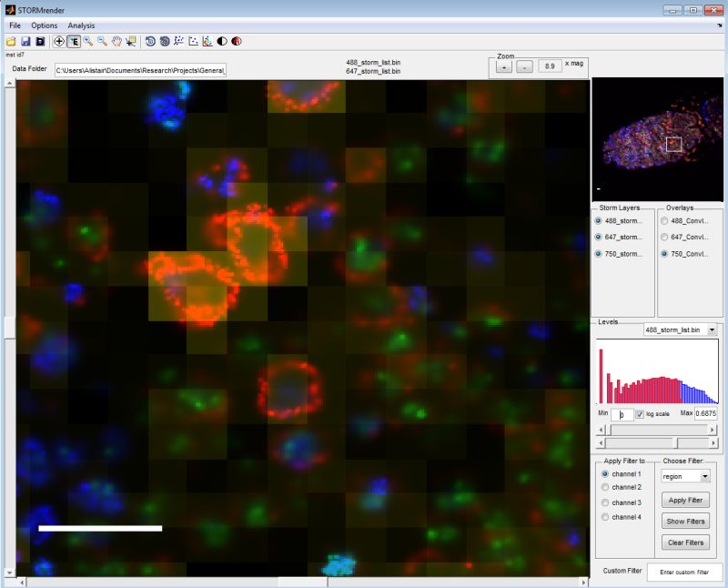Open the Choose Filter region dropdown
The height and width of the screenshot is (588, 728).
pos(684,475)
